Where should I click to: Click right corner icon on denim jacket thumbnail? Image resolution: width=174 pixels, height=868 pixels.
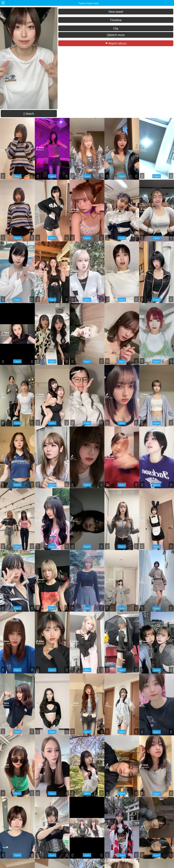click(136, 176)
